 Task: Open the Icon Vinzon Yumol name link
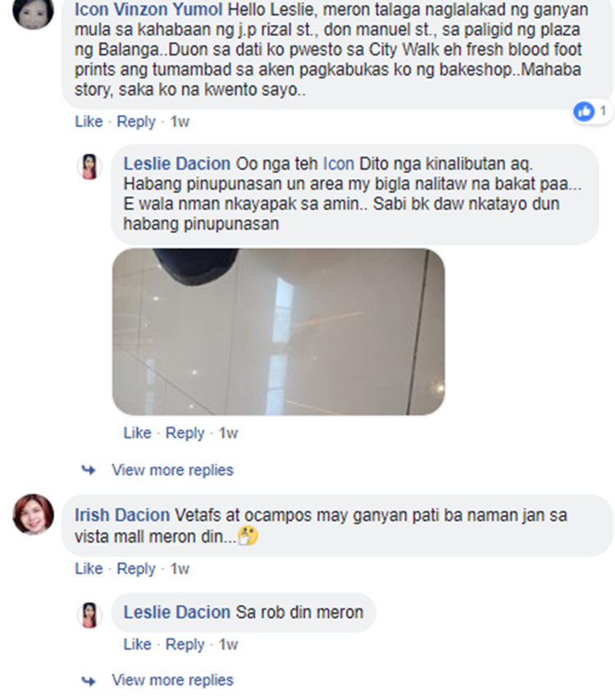[148, 9]
